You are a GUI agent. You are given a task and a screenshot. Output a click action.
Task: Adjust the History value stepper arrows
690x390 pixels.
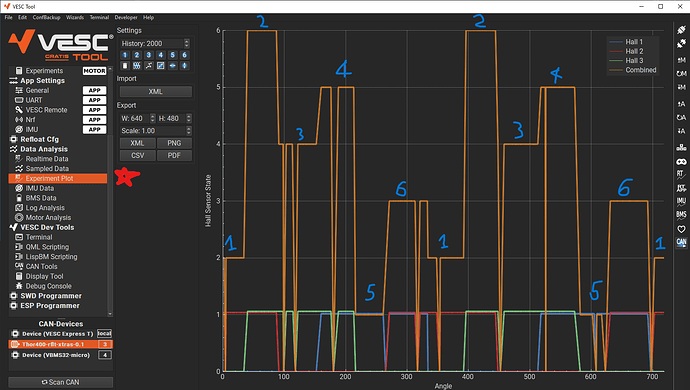point(187,43)
